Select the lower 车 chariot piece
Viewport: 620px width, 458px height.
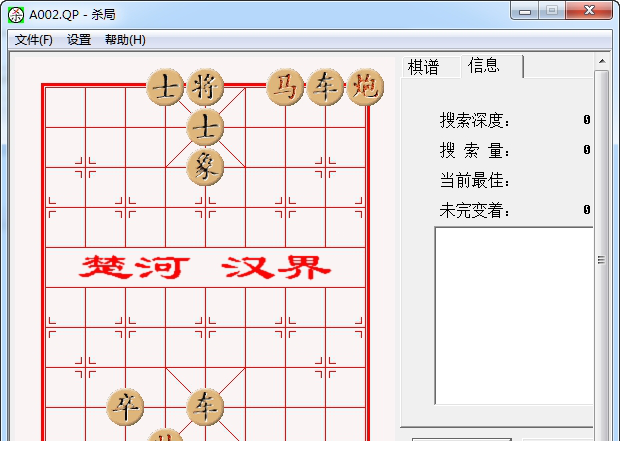[205, 407]
